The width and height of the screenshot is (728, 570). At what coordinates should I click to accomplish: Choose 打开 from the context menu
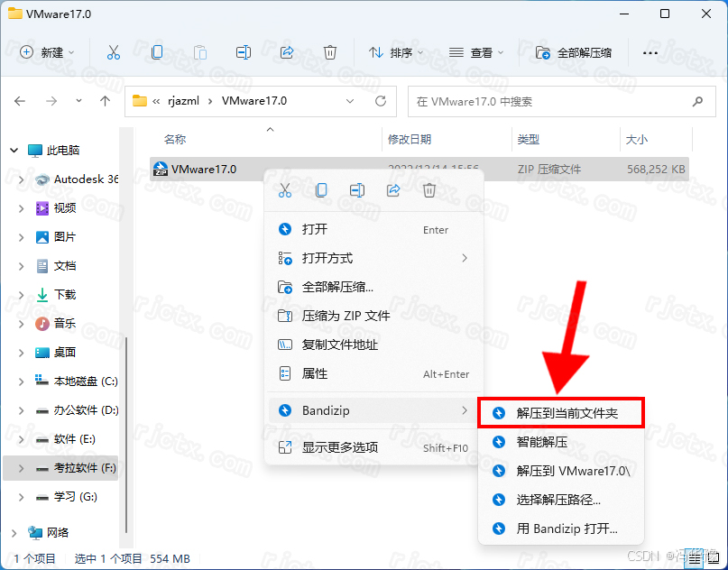point(374,229)
